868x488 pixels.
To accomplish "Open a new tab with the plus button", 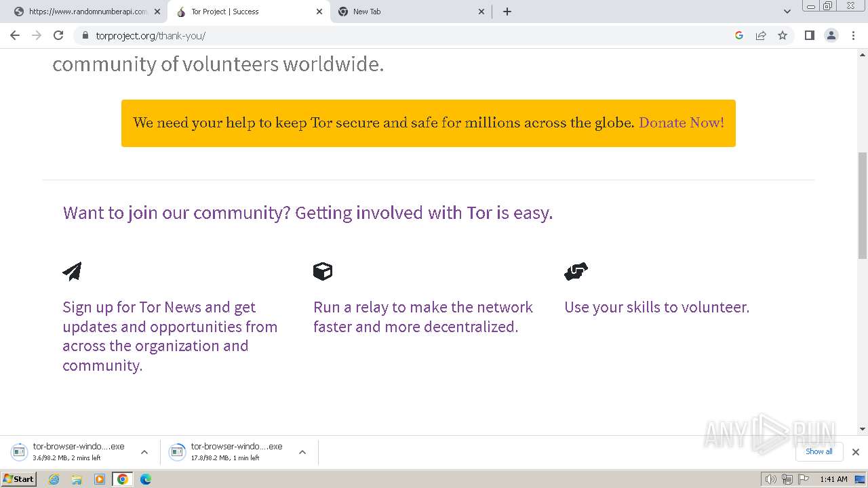I will 507,12.
